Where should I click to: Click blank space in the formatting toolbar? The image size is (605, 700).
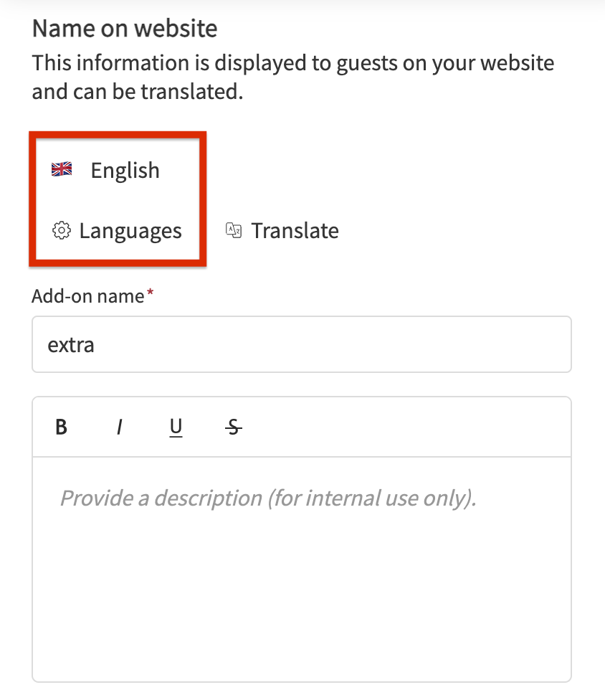coord(409,427)
